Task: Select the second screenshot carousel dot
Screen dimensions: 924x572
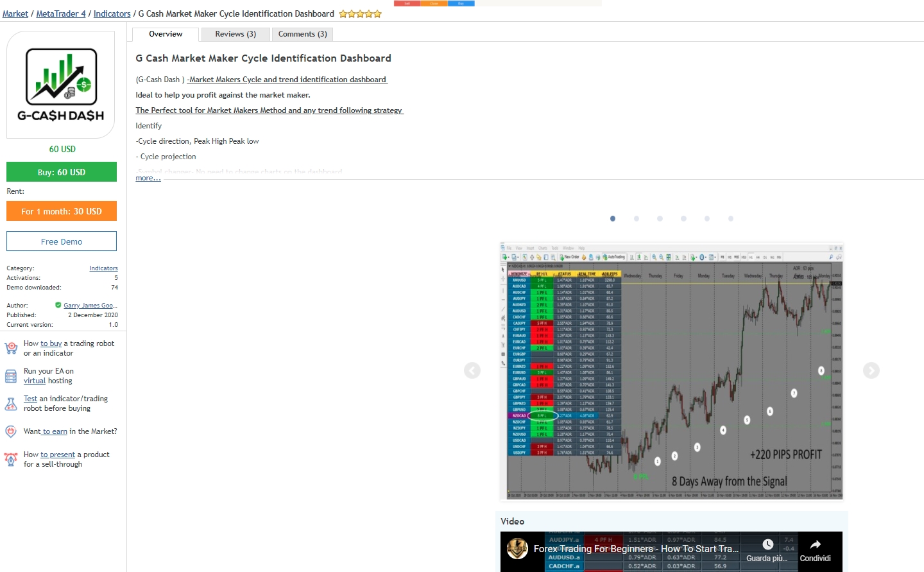Action: [637, 219]
